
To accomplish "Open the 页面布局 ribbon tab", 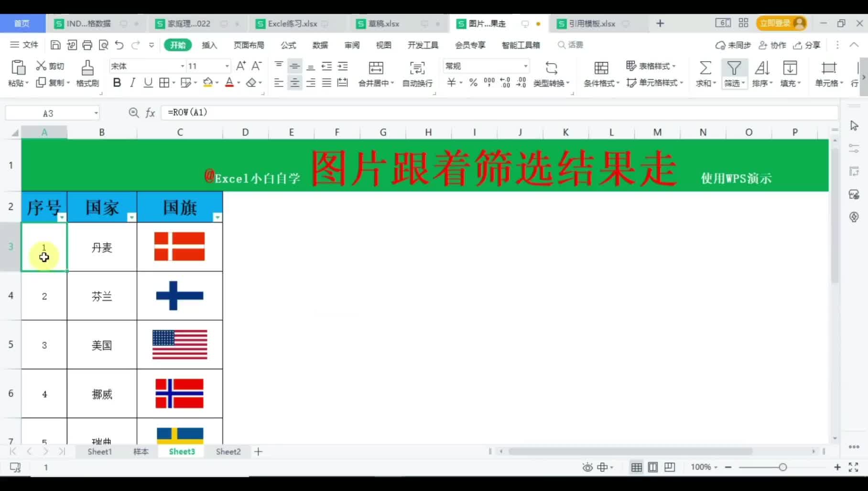I will tap(249, 45).
